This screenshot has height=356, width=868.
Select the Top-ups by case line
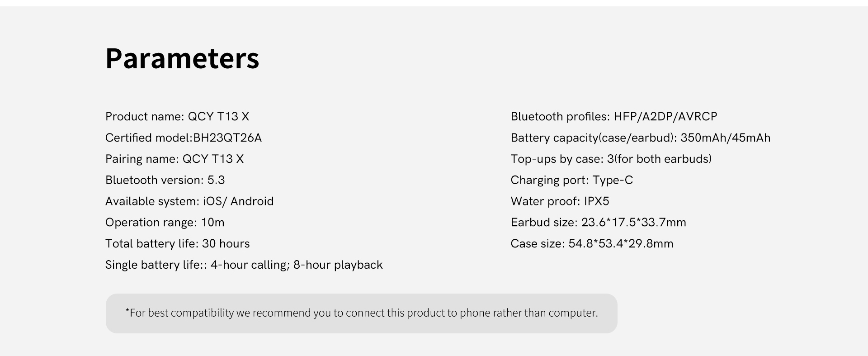[611, 159]
